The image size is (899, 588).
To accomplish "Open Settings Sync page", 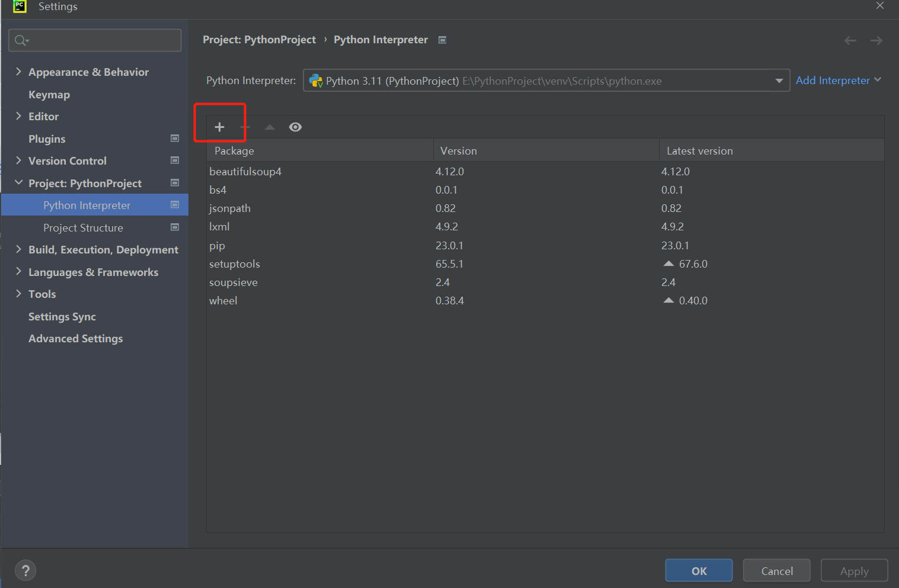I will pyautogui.click(x=62, y=317).
